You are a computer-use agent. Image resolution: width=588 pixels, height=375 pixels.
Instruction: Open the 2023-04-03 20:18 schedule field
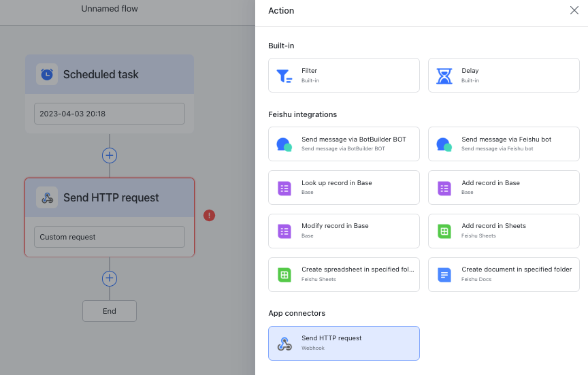pos(110,114)
